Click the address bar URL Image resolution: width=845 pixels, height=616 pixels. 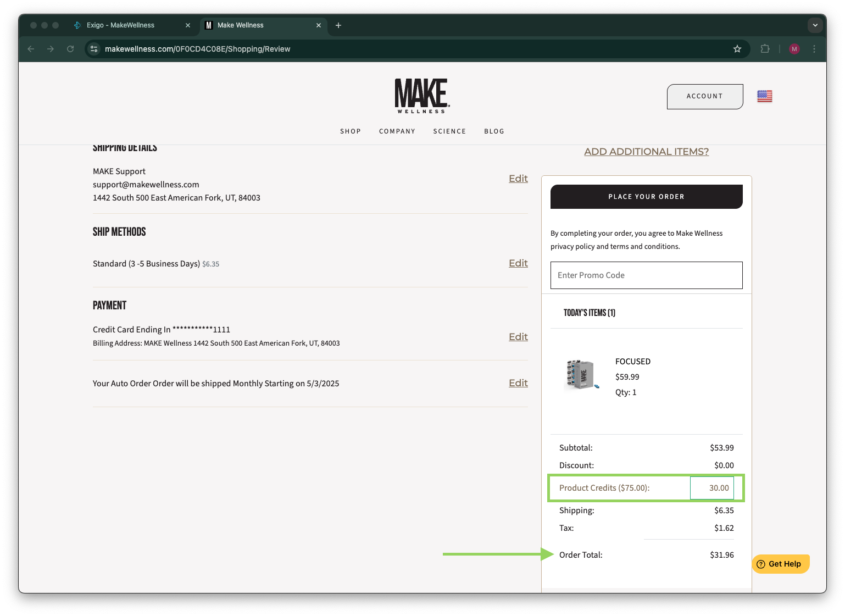tap(198, 49)
